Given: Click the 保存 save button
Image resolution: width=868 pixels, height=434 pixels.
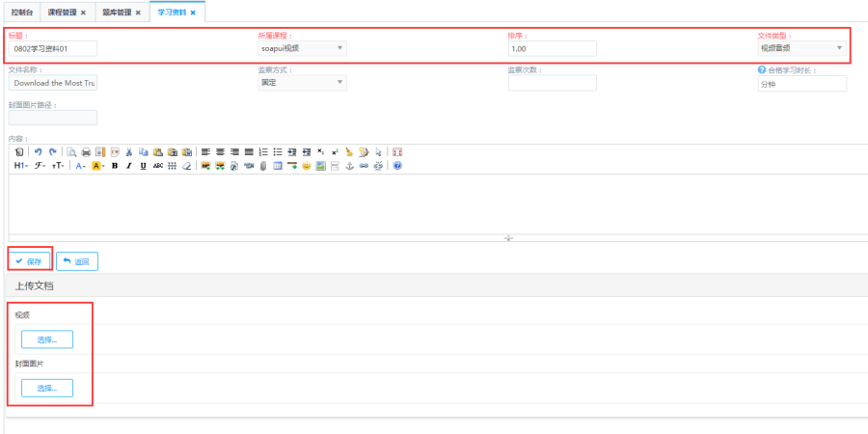Looking at the screenshot, I should point(29,261).
